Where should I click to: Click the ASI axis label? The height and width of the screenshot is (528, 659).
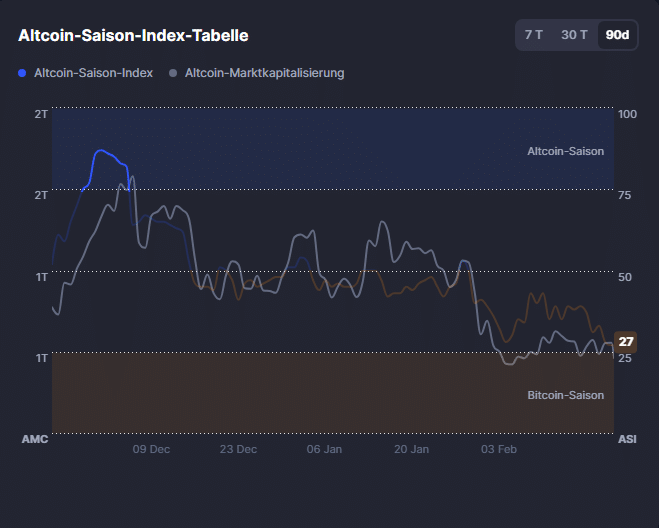627,439
